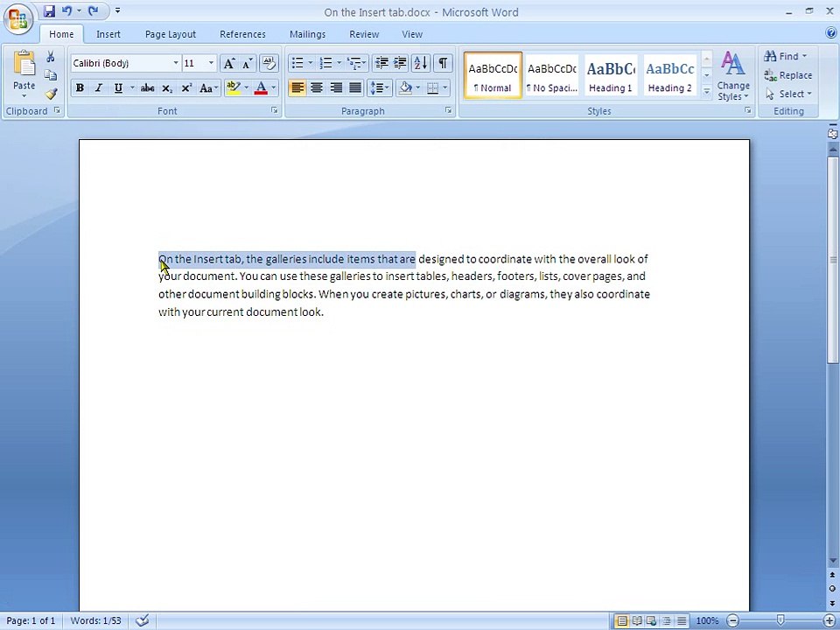840x630 pixels.
Task: Copy the selected text
Action: coord(51,75)
